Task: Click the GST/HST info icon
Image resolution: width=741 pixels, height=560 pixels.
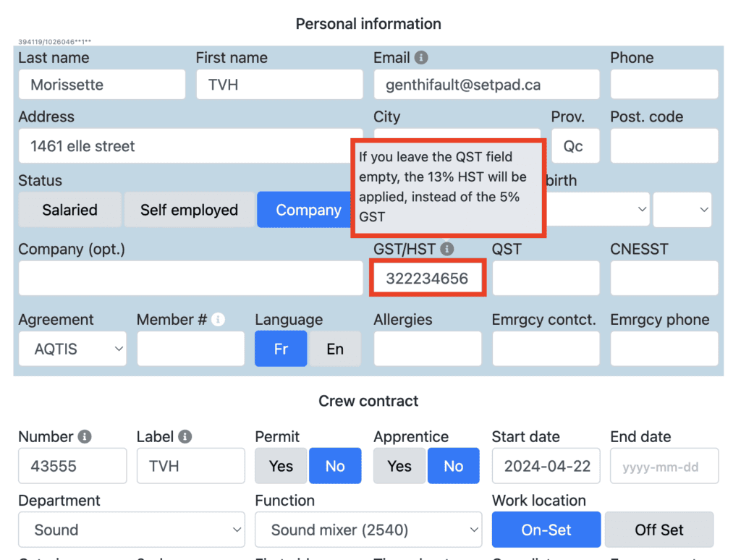Action: click(447, 249)
